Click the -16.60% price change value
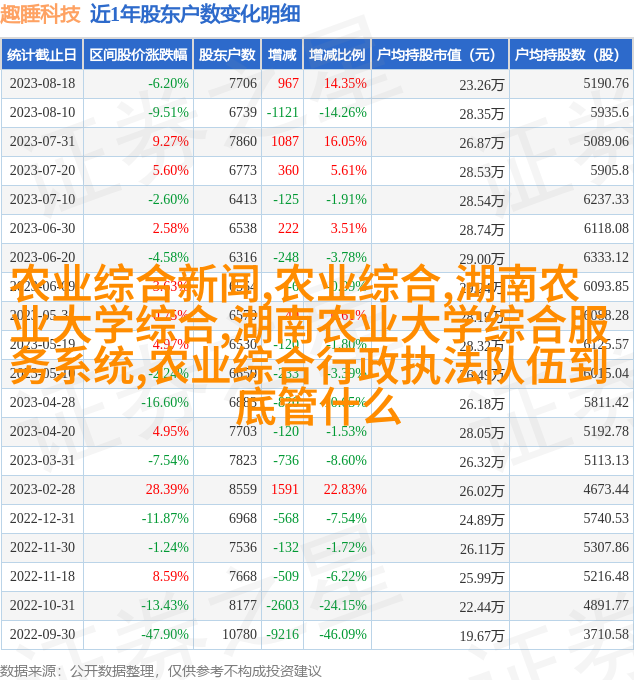This screenshot has height=680, width=634. (x=165, y=402)
